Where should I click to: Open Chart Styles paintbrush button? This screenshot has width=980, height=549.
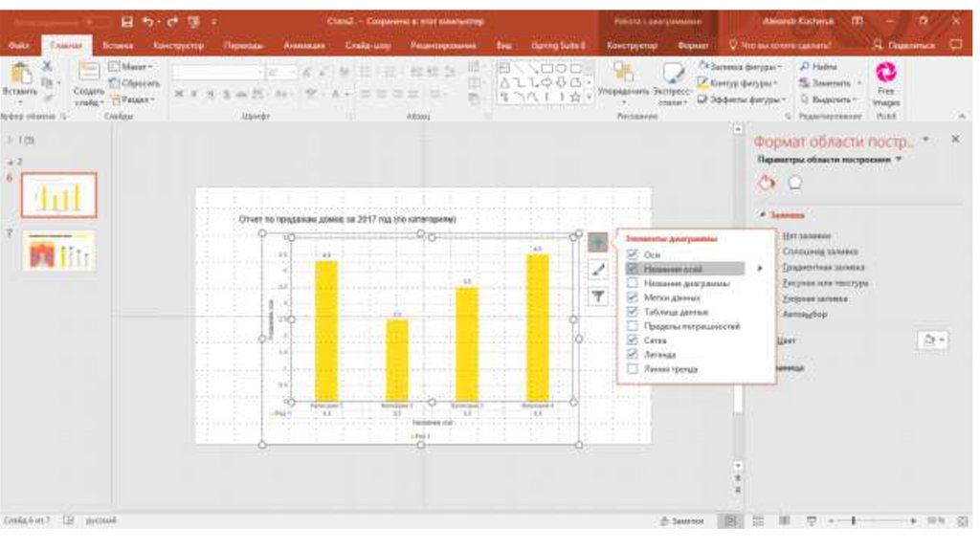point(598,270)
